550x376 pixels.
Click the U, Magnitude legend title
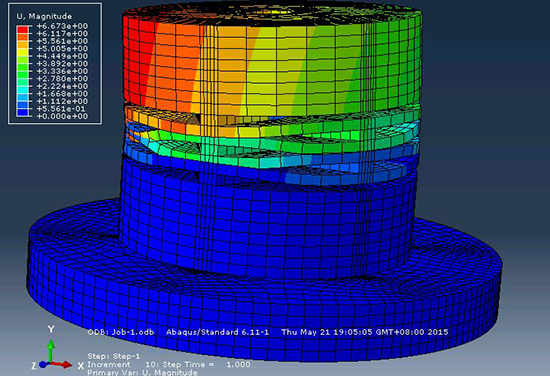point(44,16)
